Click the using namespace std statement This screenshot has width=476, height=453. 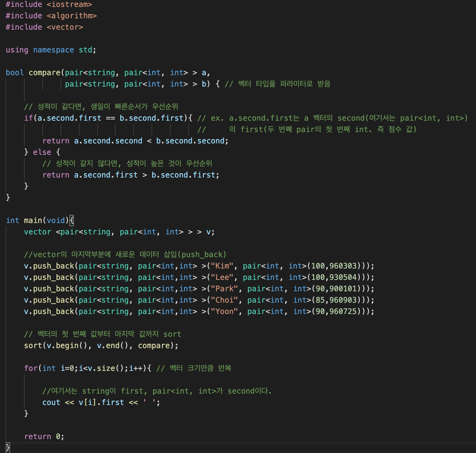coord(51,50)
